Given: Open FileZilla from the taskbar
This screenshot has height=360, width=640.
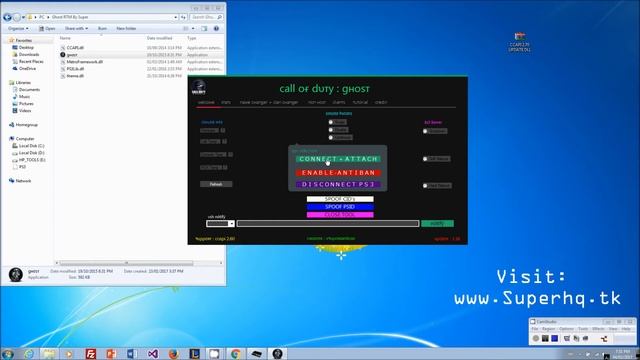Looking at the screenshot, I should coord(91,354).
